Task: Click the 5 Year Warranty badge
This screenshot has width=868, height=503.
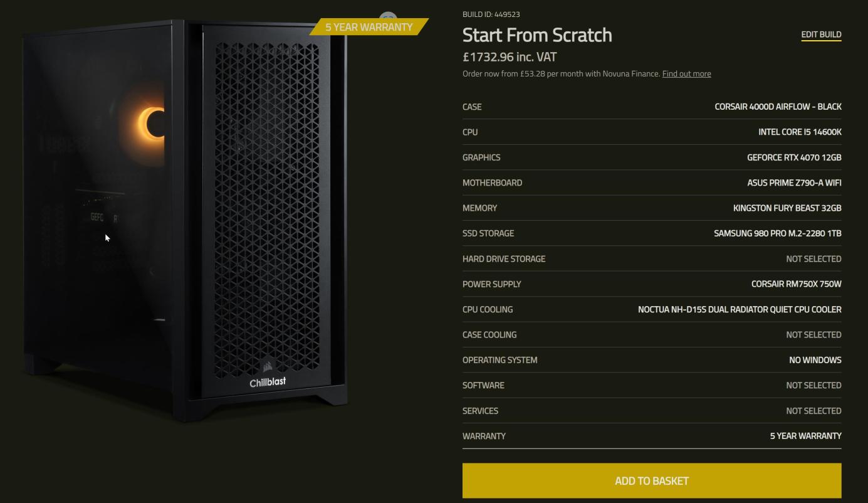Action: tap(369, 27)
